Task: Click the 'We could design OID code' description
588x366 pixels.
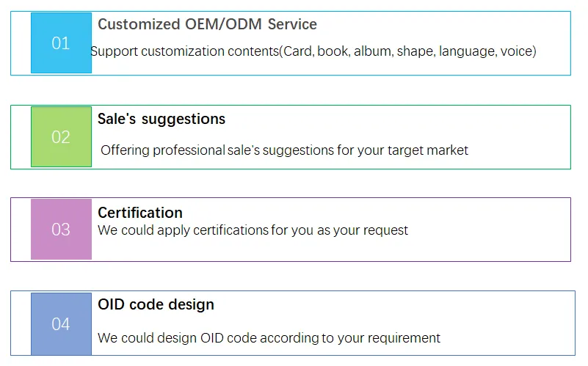Action: (269, 338)
